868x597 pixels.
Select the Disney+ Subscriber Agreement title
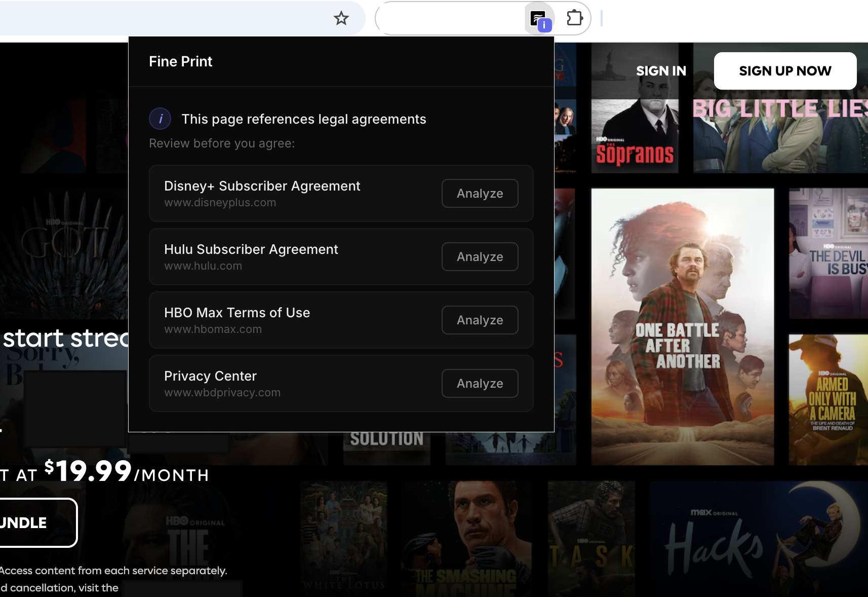click(262, 186)
